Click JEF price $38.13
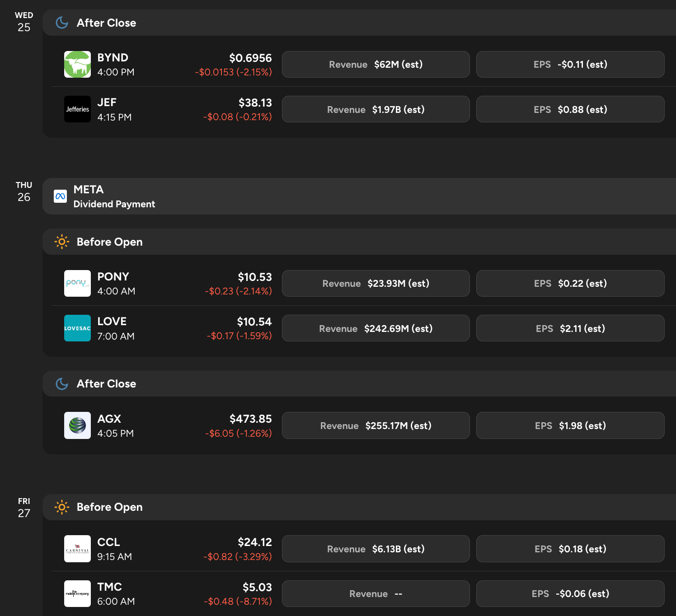This screenshot has height=616, width=676. click(255, 103)
